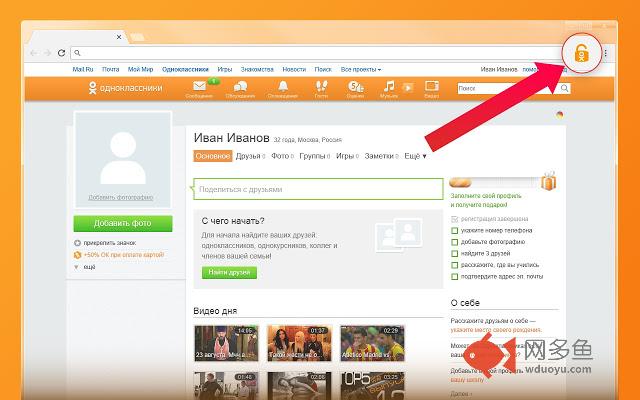Image resolution: width=640 pixels, height=400 pixels.
Task: Click the OK coin icon beside +50% offer
Action: [x=77, y=255]
